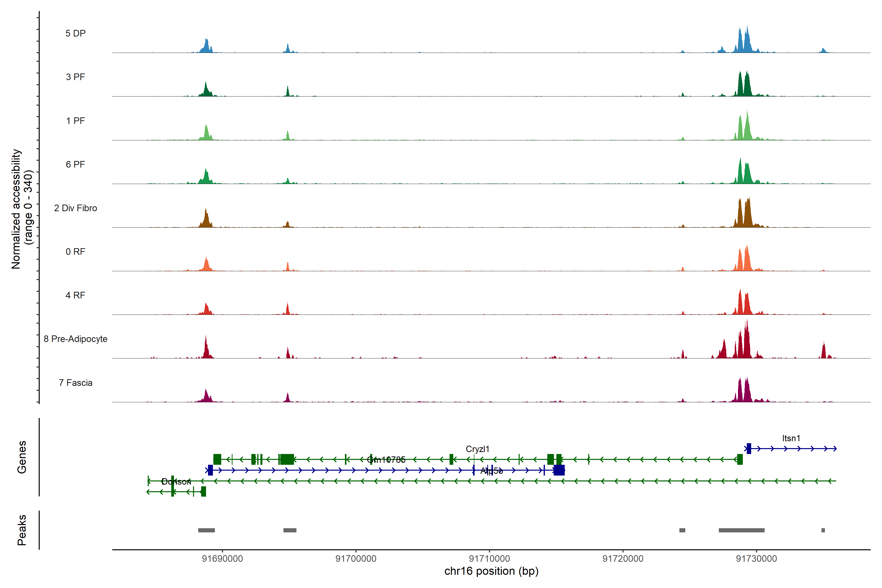Click the Peaks panel label
The height and width of the screenshot is (588, 882).
(x=22, y=530)
